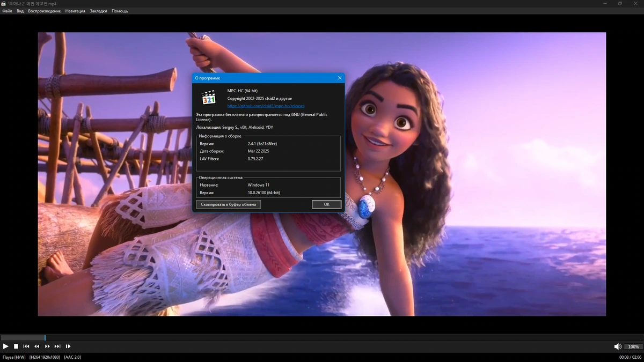644x362 pixels.
Task: Open the Закладки menu
Action: (x=98, y=11)
